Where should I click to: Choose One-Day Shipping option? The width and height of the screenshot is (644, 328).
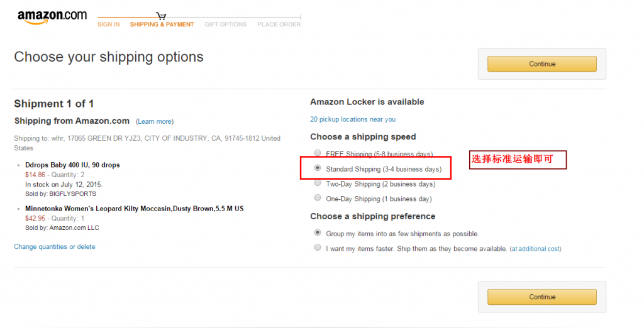pyautogui.click(x=318, y=198)
